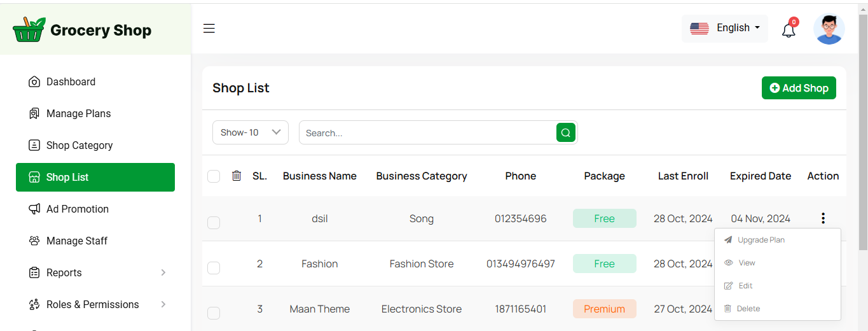
Task: Choose Upgrade Plan from the action menu
Action: pyautogui.click(x=761, y=240)
